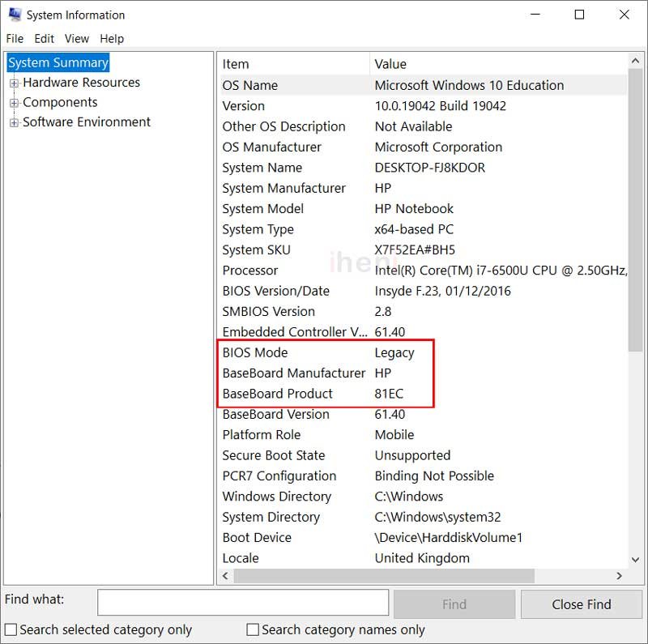Click value 10.0.19042 Build 19042
The height and width of the screenshot is (644, 648).
point(440,106)
